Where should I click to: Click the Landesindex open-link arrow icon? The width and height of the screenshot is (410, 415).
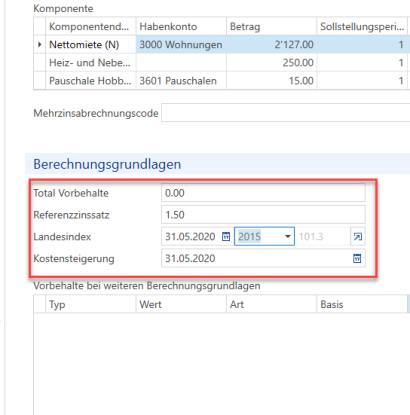pos(358,237)
